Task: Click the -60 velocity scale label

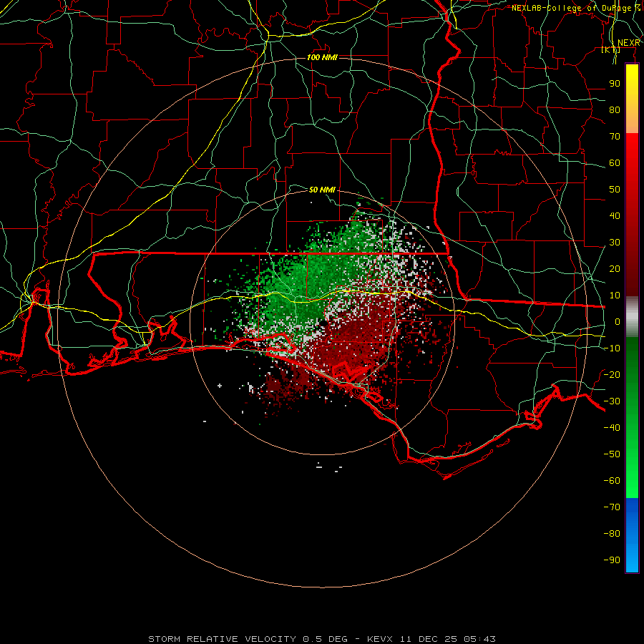Action: [x=612, y=481]
